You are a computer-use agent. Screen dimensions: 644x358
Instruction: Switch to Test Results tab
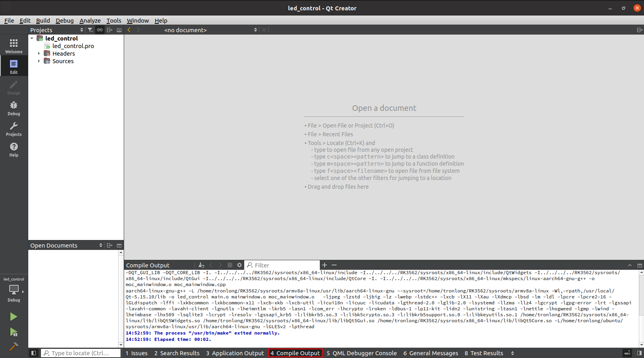point(484,353)
